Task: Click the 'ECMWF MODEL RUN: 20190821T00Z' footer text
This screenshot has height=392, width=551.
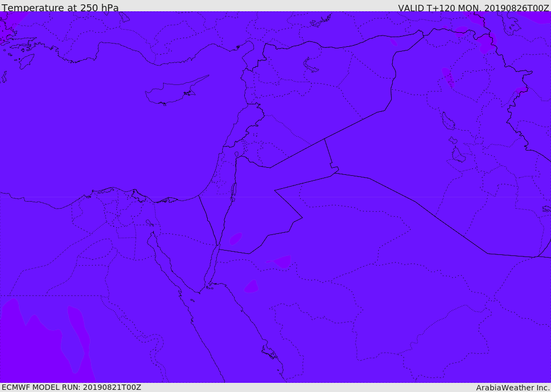Action: [72, 387]
